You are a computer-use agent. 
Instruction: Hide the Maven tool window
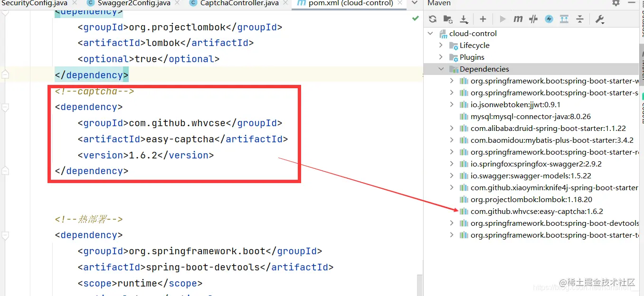pyautogui.click(x=631, y=3)
